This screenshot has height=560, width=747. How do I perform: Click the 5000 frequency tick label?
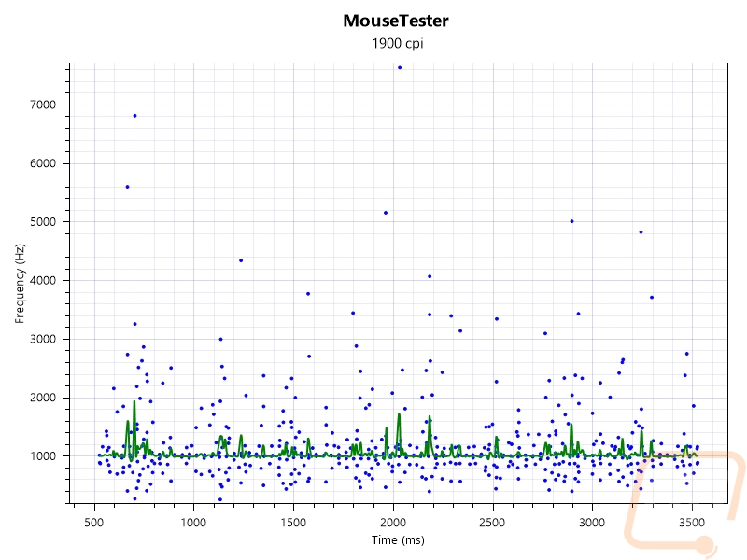click(43, 222)
